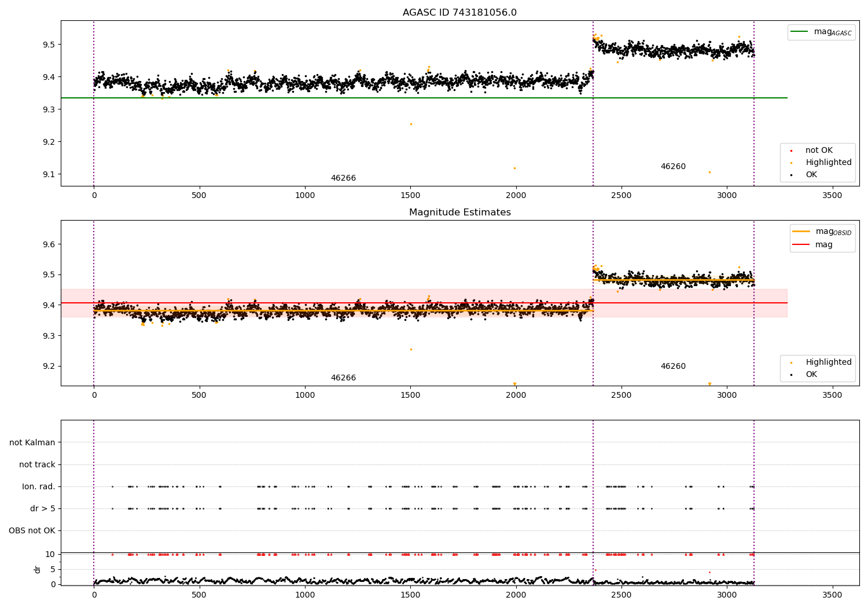
Task: Click the '46266' label in the top plot
Action: (x=343, y=178)
